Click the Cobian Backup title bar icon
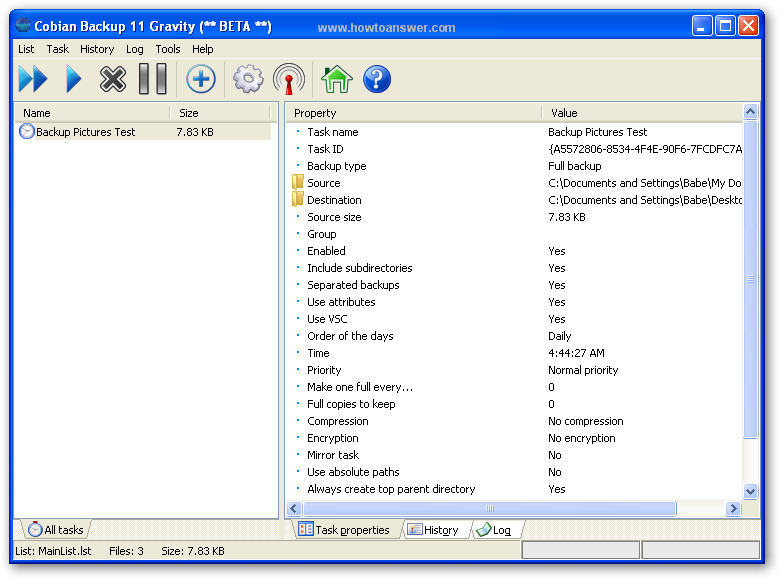 click(x=22, y=25)
